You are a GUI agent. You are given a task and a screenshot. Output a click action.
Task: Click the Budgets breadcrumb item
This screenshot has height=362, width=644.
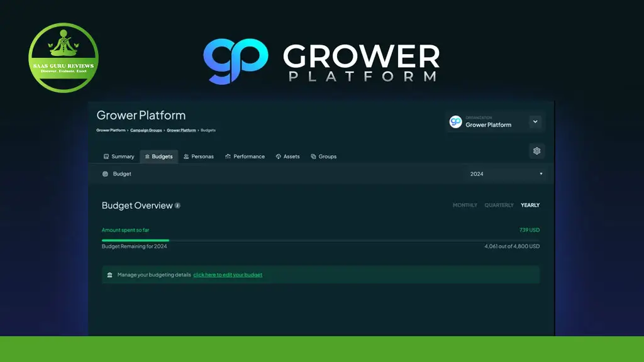click(208, 130)
